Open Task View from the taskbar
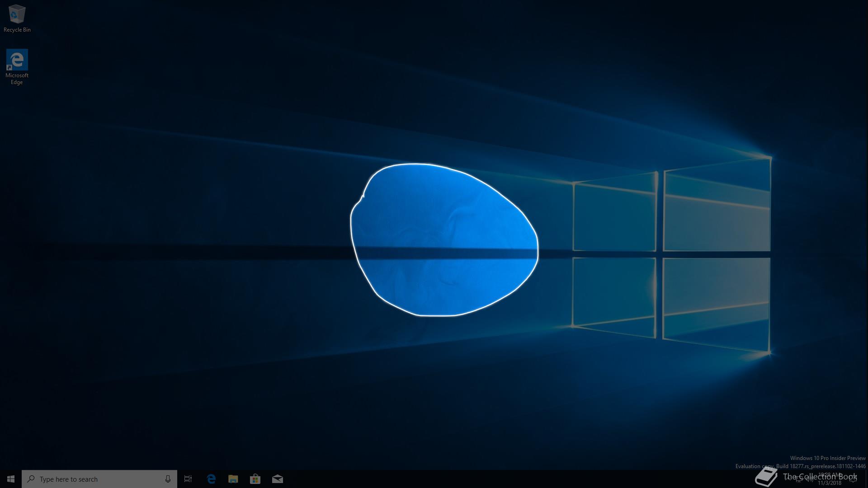This screenshot has height=488, width=868. 188,479
